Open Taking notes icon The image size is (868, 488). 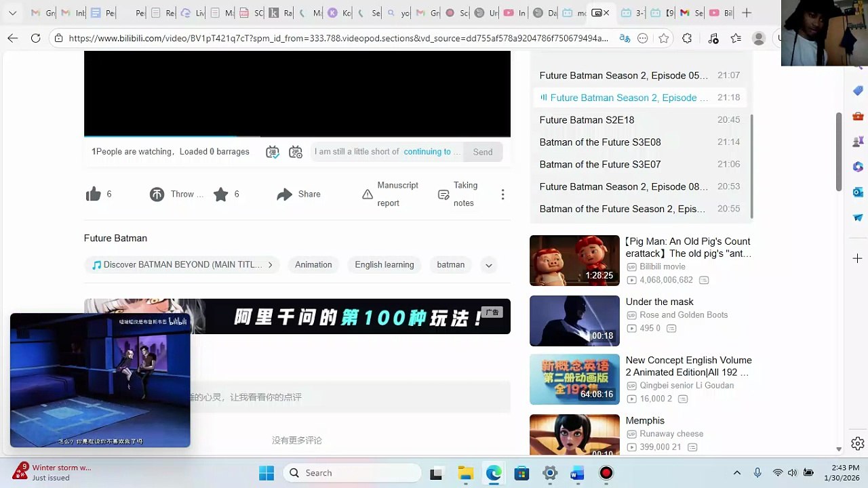click(443, 195)
